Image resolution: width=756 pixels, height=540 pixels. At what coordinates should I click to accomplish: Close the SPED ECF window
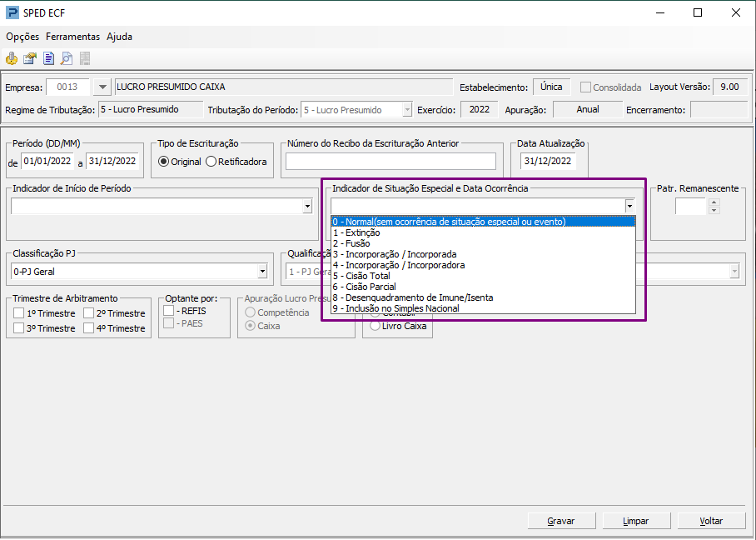[736, 12]
